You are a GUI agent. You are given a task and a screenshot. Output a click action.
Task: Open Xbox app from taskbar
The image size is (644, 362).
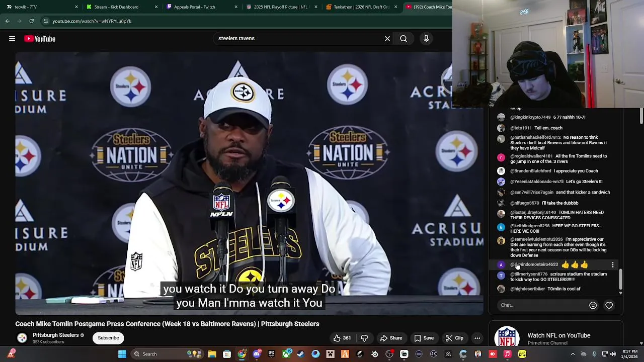tap(286, 354)
